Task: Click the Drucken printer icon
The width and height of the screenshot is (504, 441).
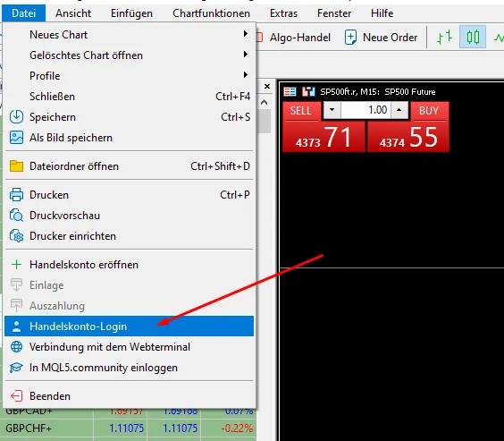Action: pos(16,195)
